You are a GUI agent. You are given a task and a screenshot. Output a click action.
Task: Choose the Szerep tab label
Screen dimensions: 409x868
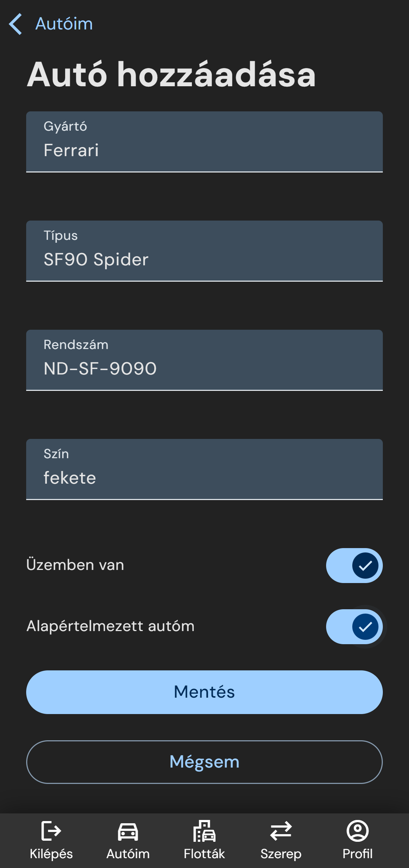(281, 854)
